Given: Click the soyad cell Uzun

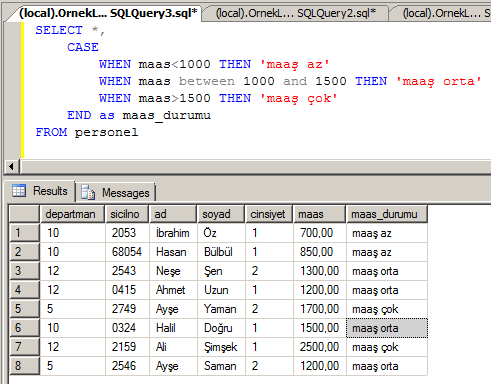Looking at the screenshot, I should coord(221,290).
